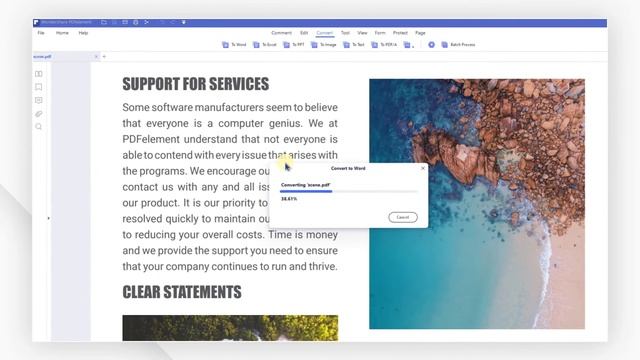
Task: Switch to the Page tab
Action: coord(420,33)
